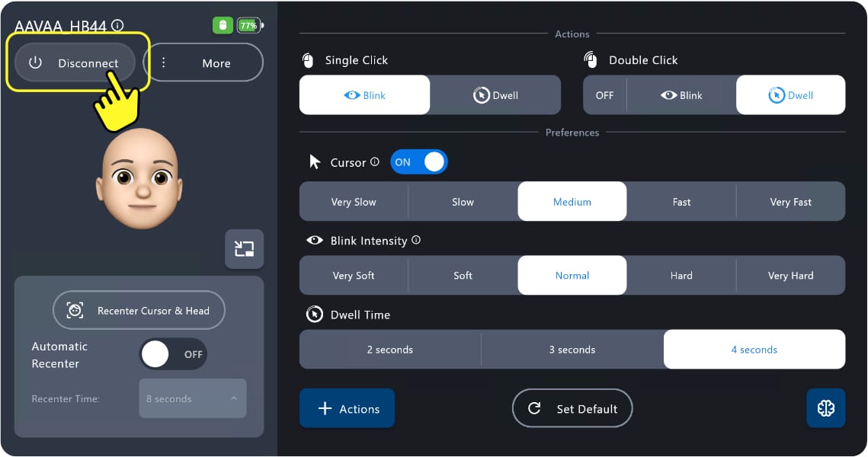The height and width of the screenshot is (457, 868).
Task: Click the picture-in-picture window icon
Action: 244,248
